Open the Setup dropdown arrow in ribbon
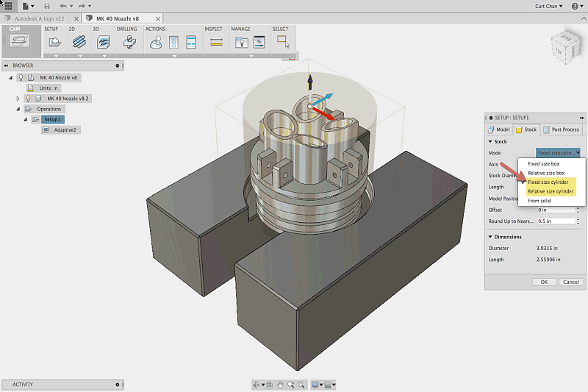The height and width of the screenshot is (392, 588). coord(57,56)
